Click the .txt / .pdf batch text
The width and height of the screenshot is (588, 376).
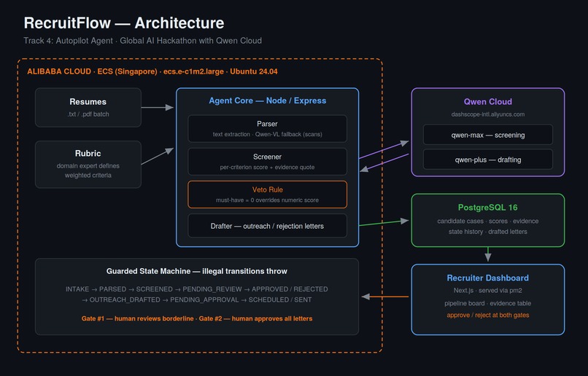(88, 114)
